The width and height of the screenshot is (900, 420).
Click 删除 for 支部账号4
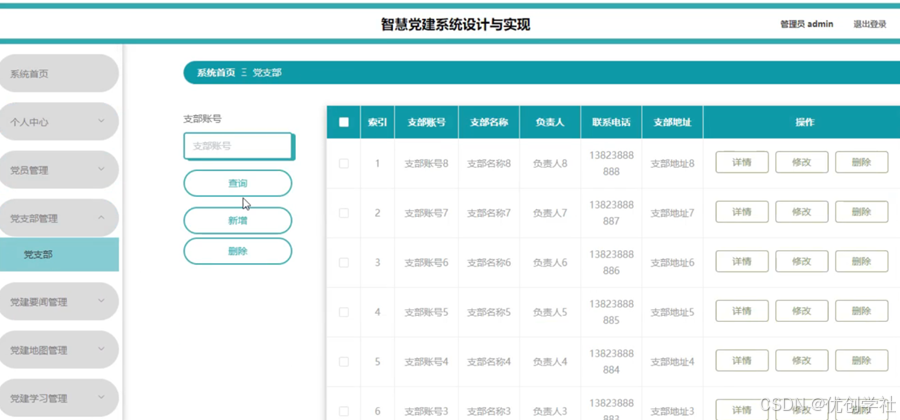862,360
